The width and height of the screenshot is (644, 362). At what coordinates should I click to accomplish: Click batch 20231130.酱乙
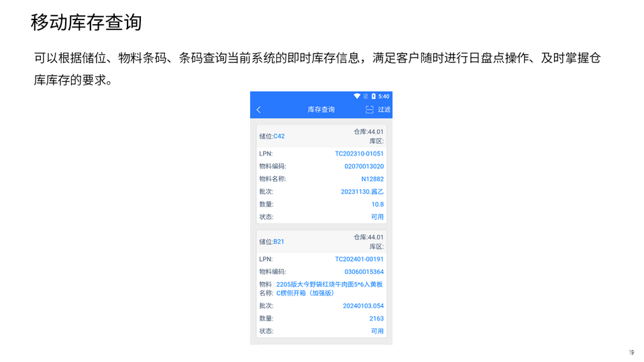[362, 192]
